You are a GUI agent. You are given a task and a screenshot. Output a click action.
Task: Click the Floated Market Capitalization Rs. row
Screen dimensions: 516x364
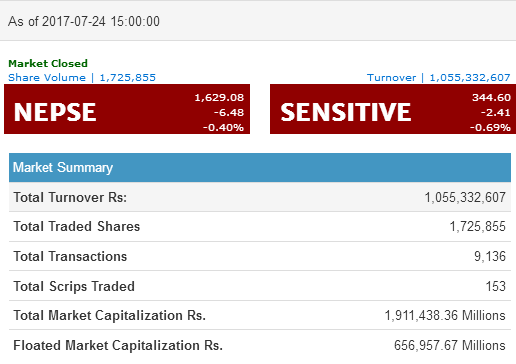(x=260, y=345)
